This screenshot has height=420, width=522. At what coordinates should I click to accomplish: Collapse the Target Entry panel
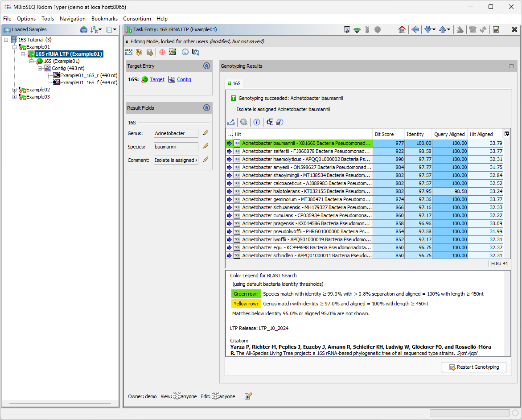(x=206, y=66)
